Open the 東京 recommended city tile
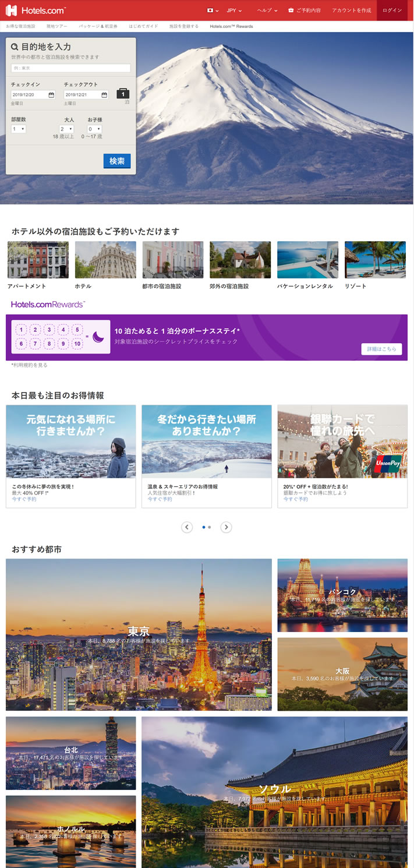Viewport: 414px width, 868px height. (139, 634)
